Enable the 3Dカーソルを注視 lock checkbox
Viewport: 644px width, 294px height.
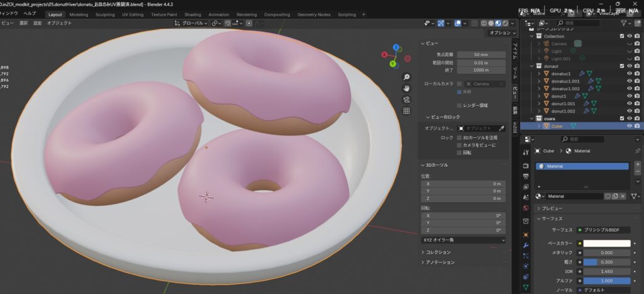point(459,138)
